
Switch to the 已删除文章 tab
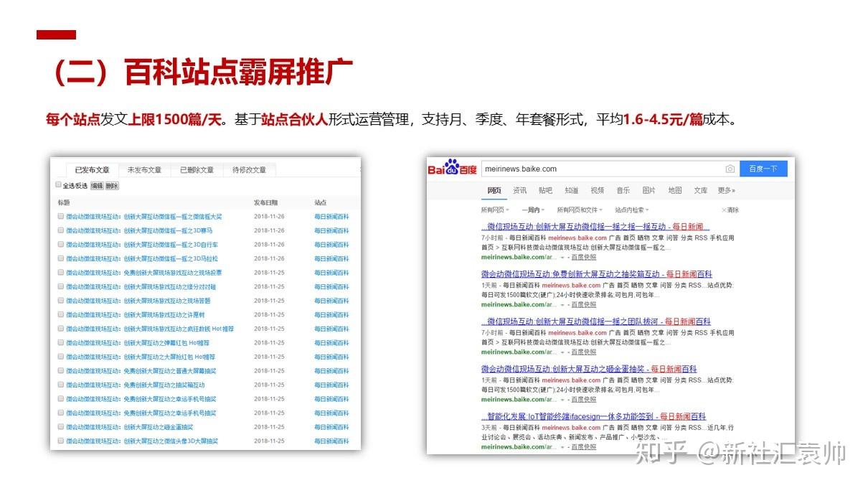click(x=197, y=170)
